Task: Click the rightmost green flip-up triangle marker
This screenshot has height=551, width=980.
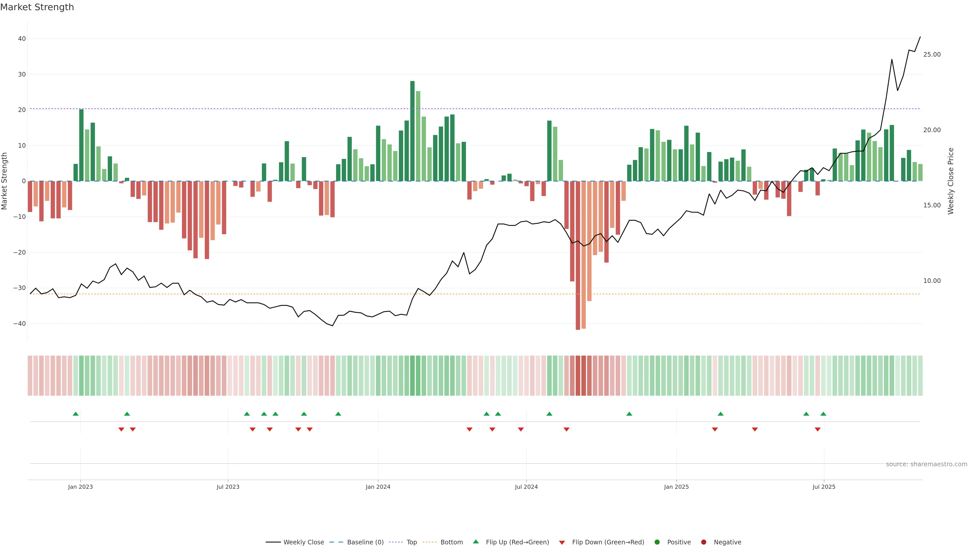Action: [x=823, y=414]
